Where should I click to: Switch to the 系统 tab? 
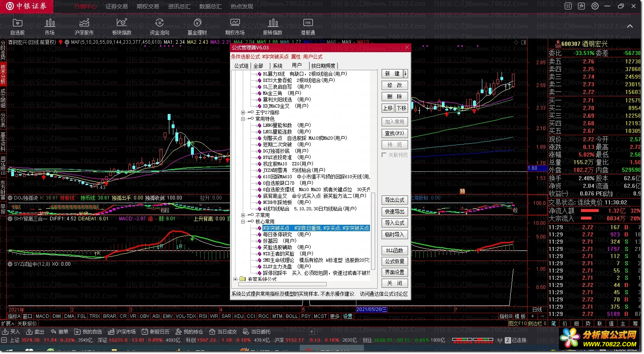[278, 66]
